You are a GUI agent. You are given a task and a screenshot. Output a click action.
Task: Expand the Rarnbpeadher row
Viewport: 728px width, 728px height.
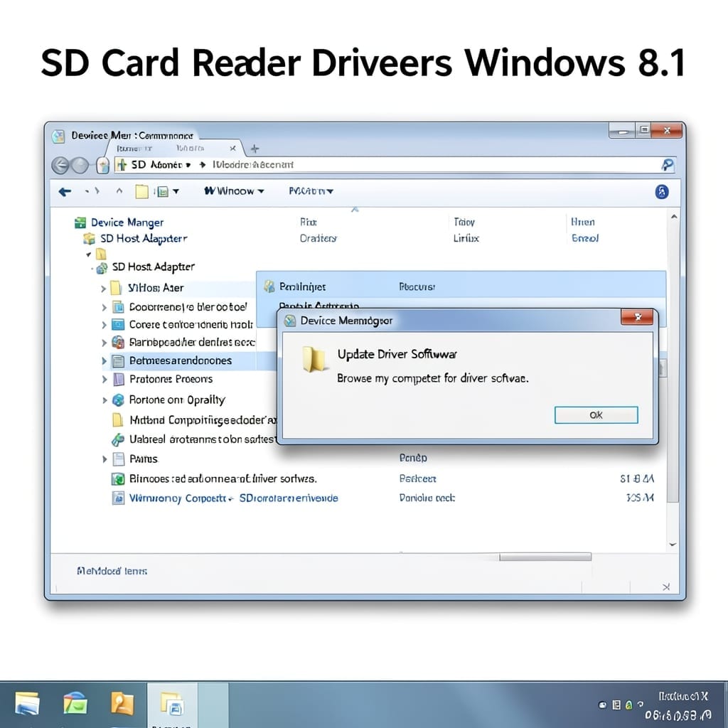click(x=104, y=343)
